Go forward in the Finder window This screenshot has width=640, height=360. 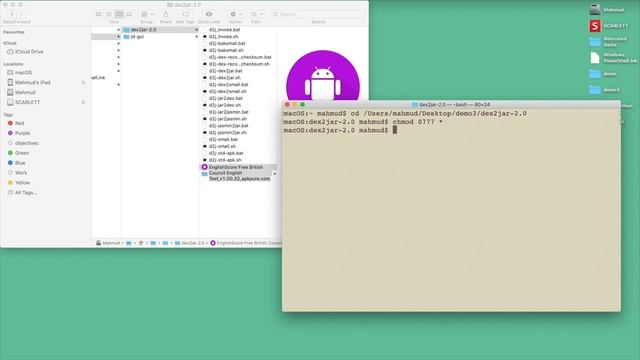click(x=21, y=14)
